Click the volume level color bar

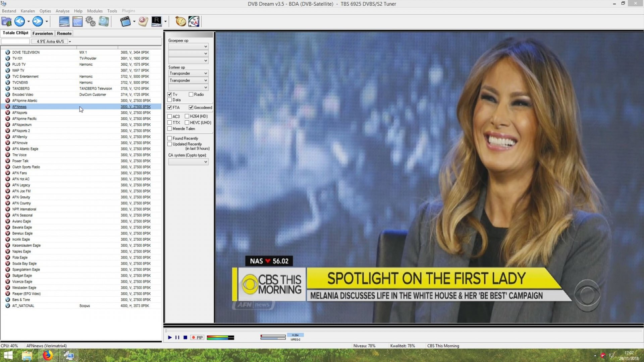coord(220,338)
